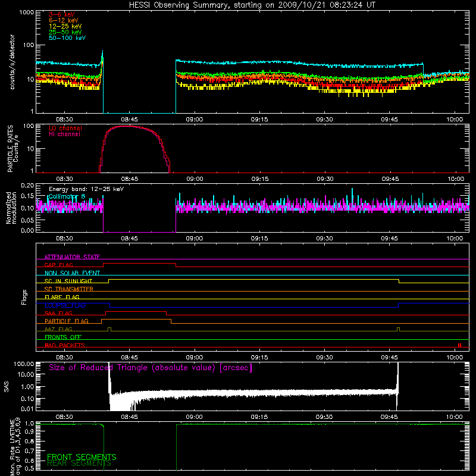This screenshot has width=476, height=476.
Task: Click the counts/s/detector axis label
Action: 12,62
